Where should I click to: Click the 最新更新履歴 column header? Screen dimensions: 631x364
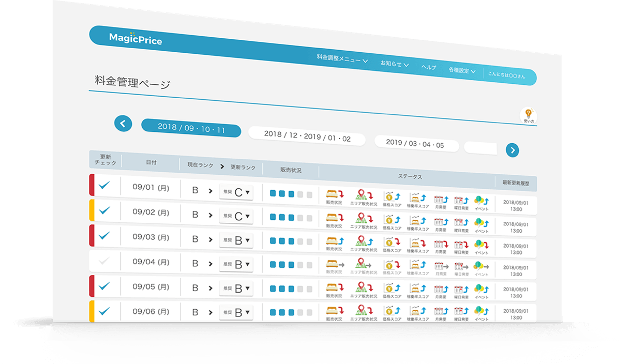click(516, 182)
